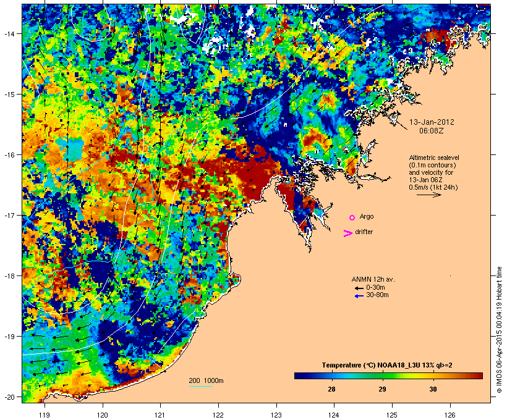Image resolution: width=507 pixels, height=420 pixels.
Task: Click the 'Argo' legend label
Action: point(367,216)
